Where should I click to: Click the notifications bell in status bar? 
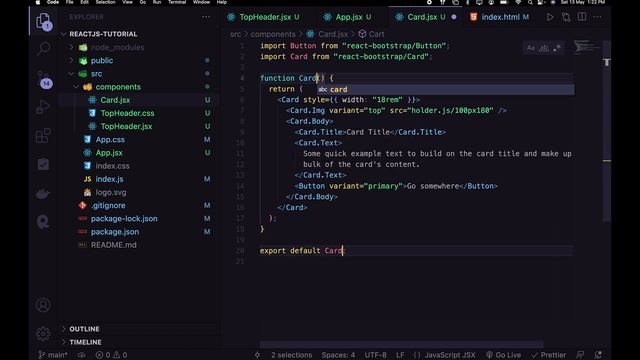pyautogui.click(x=598, y=355)
